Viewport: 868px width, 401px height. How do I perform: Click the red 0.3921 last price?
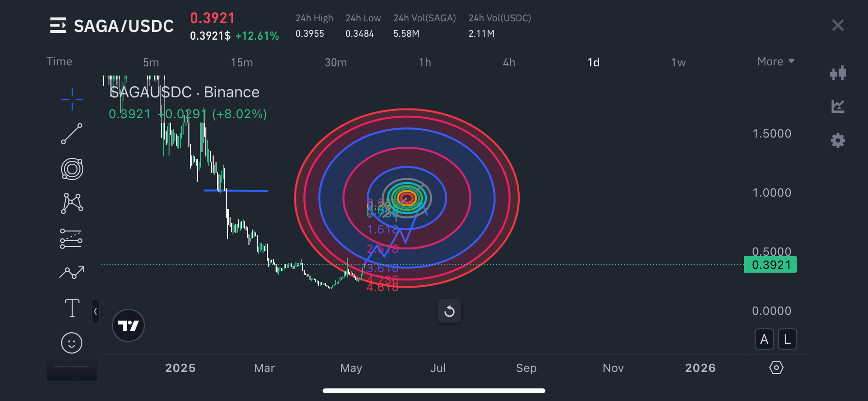212,18
